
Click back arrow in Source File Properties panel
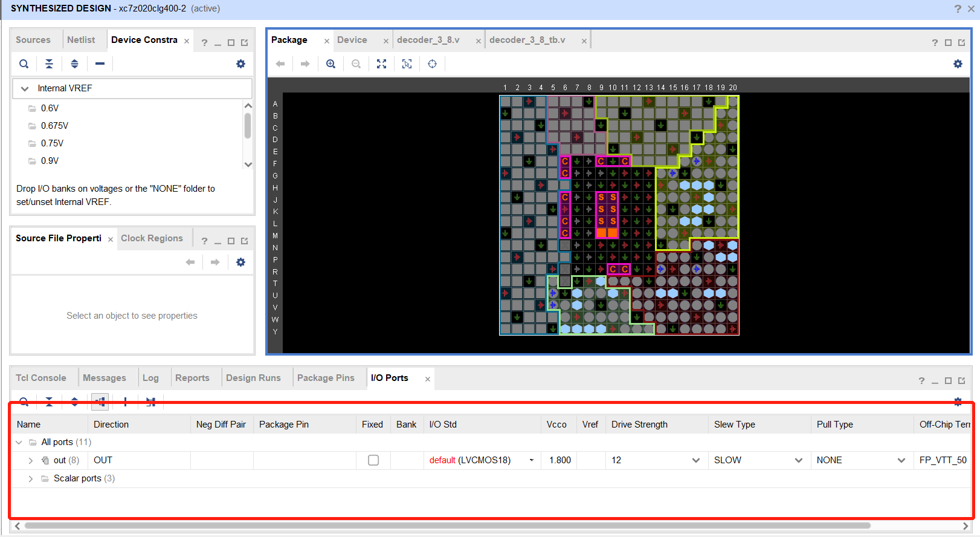coord(190,262)
